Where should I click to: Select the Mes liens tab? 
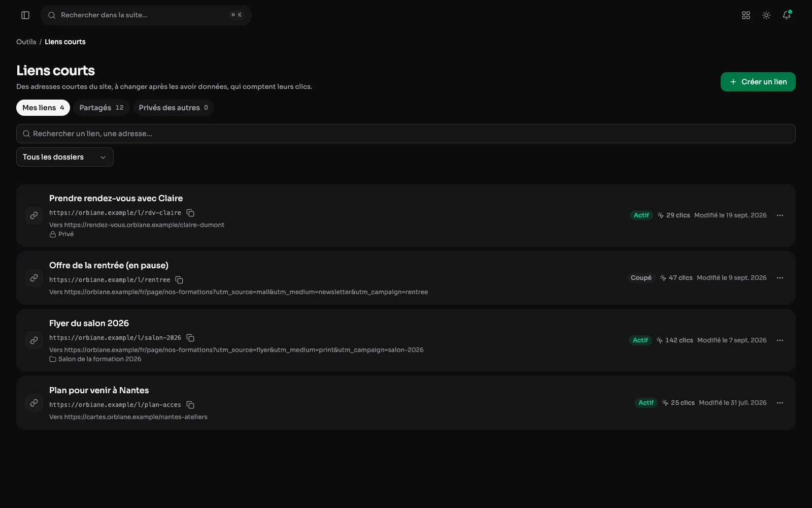[x=43, y=108]
